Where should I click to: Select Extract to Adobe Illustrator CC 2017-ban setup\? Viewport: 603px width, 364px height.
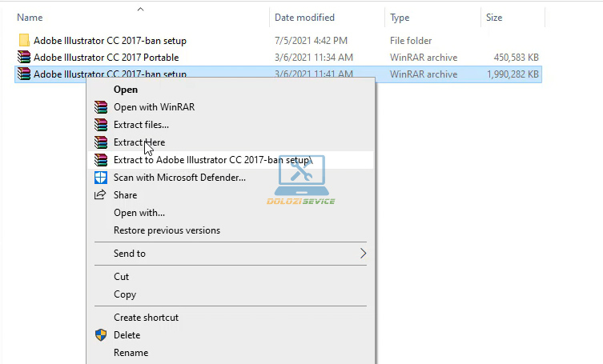coord(212,160)
